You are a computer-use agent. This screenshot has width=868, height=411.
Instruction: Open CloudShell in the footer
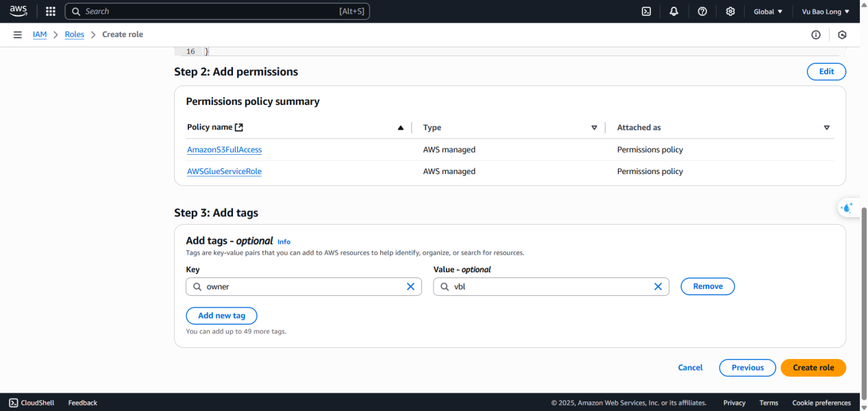pos(32,403)
